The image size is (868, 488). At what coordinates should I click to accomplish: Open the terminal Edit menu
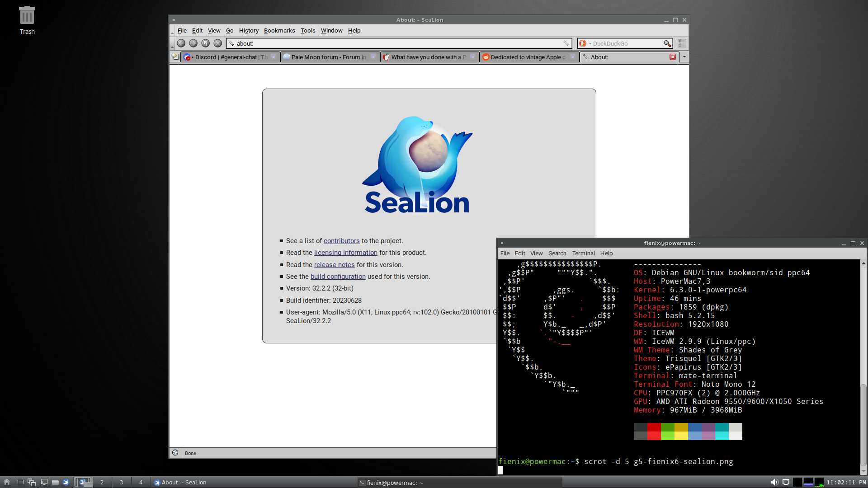[520, 253]
